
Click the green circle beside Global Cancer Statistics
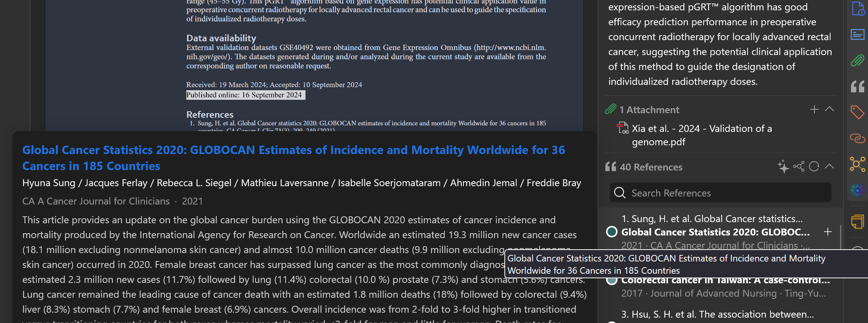pos(612,232)
